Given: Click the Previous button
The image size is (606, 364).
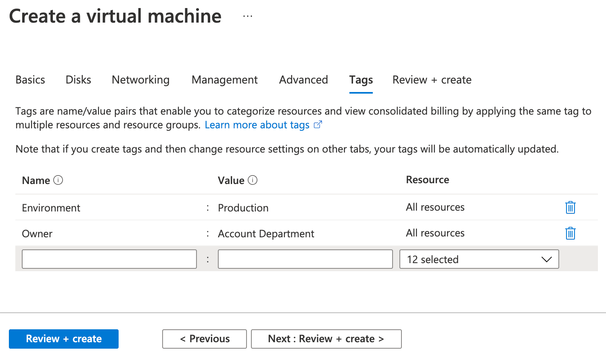Looking at the screenshot, I should (x=204, y=339).
